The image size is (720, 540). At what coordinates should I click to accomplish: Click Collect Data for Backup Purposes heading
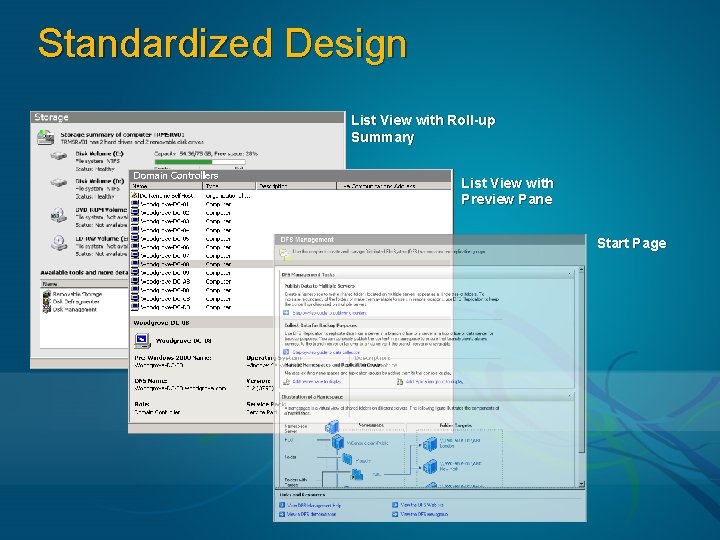coord(321,325)
